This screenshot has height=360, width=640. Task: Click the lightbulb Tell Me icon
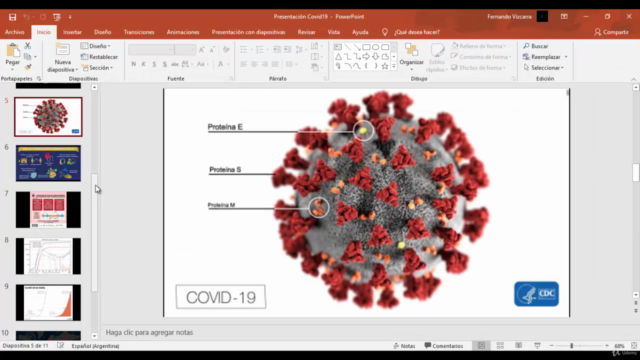pos(384,32)
